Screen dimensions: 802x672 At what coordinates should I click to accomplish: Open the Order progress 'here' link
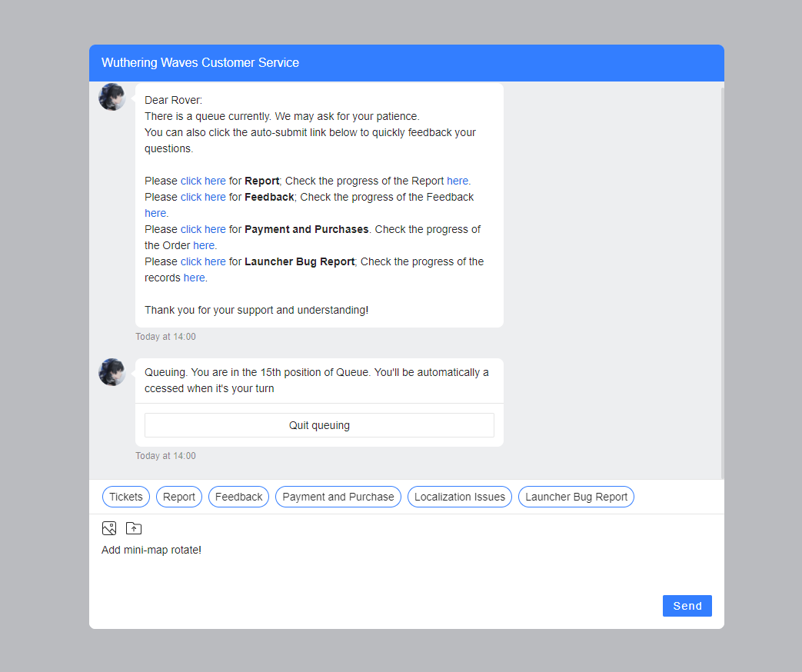(204, 245)
